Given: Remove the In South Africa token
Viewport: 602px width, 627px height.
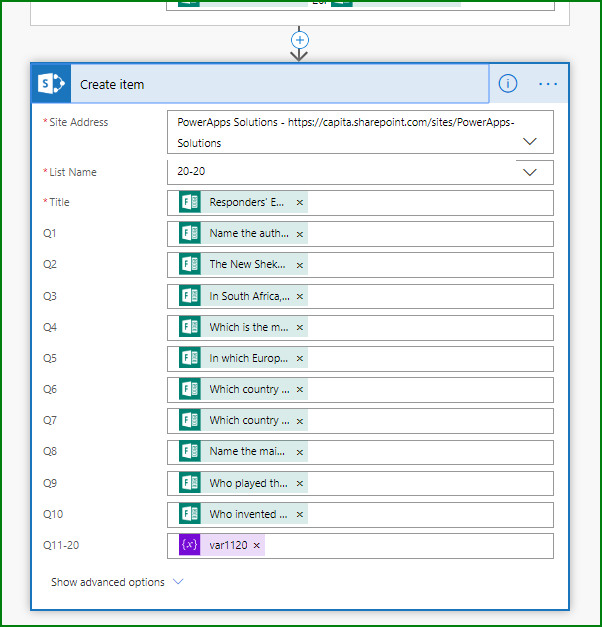Looking at the screenshot, I should 300,296.
